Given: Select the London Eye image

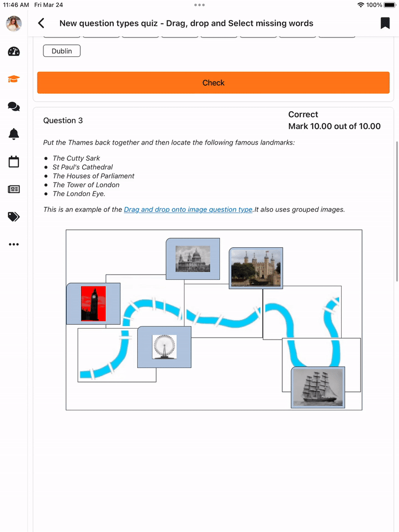Looking at the screenshot, I should click(x=164, y=347).
